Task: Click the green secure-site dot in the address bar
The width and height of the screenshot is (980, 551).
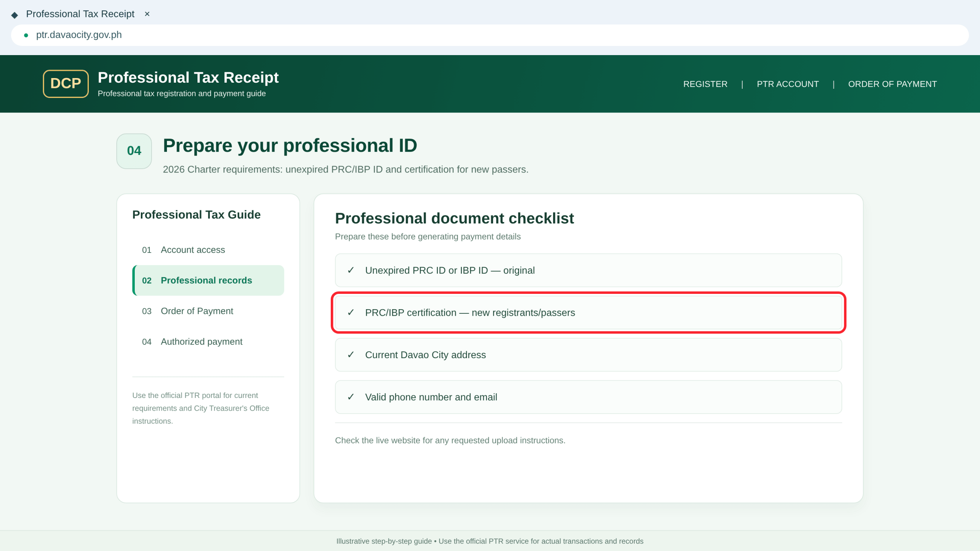Action: (x=26, y=35)
